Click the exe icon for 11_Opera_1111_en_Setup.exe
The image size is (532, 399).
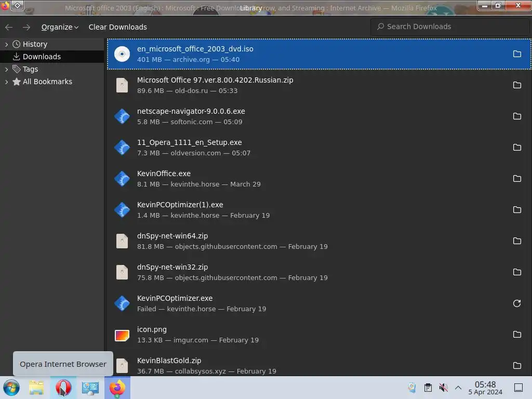click(x=122, y=148)
